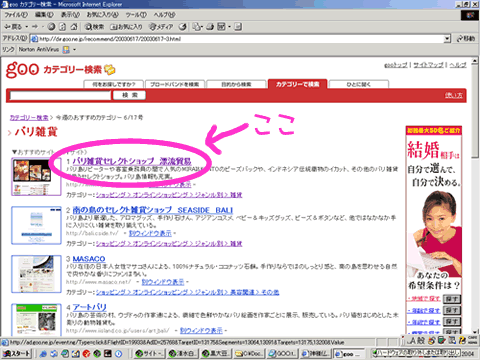480x360 pixels.
Task: Click the カテゴリー検索 breadcrumb link
Action: pyautogui.click(x=29, y=117)
